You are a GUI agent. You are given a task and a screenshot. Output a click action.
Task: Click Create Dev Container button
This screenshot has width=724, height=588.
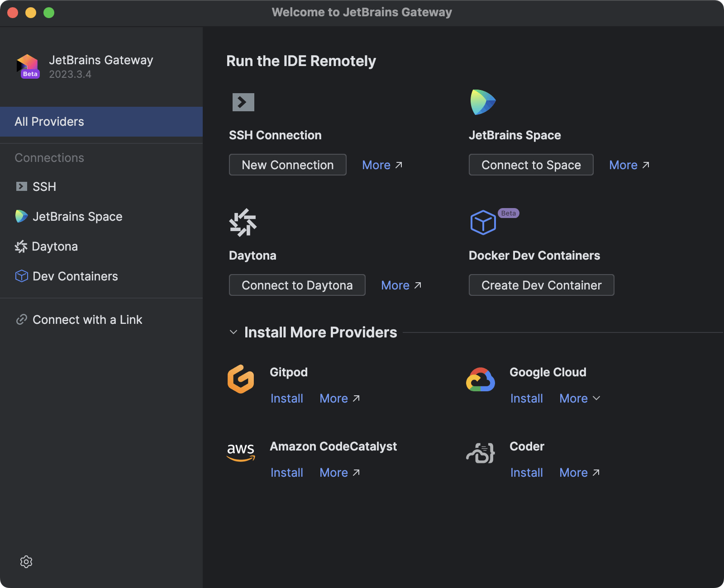point(542,285)
